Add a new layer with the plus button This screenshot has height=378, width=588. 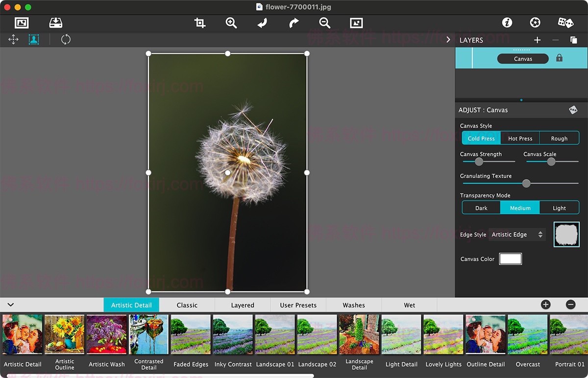[537, 40]
